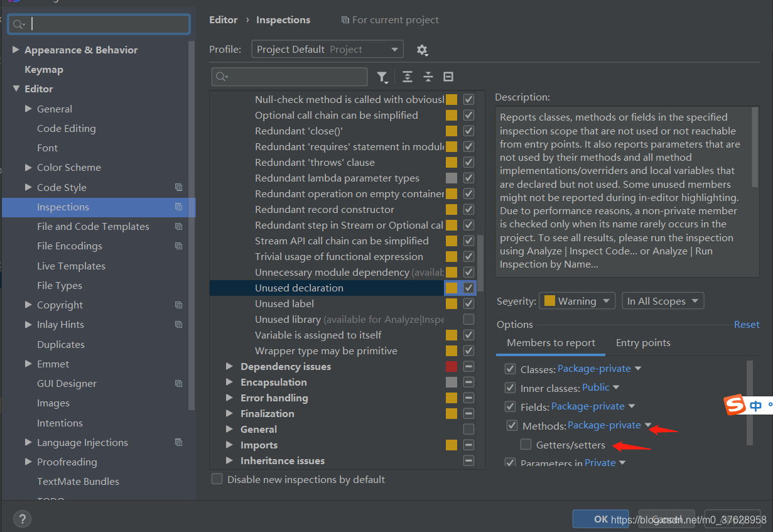Expand the Inheritance issues group

point(229,460)
